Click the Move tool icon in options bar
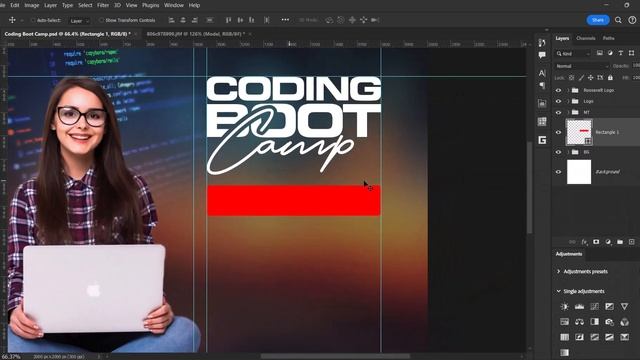 click(x=12, y=20)
